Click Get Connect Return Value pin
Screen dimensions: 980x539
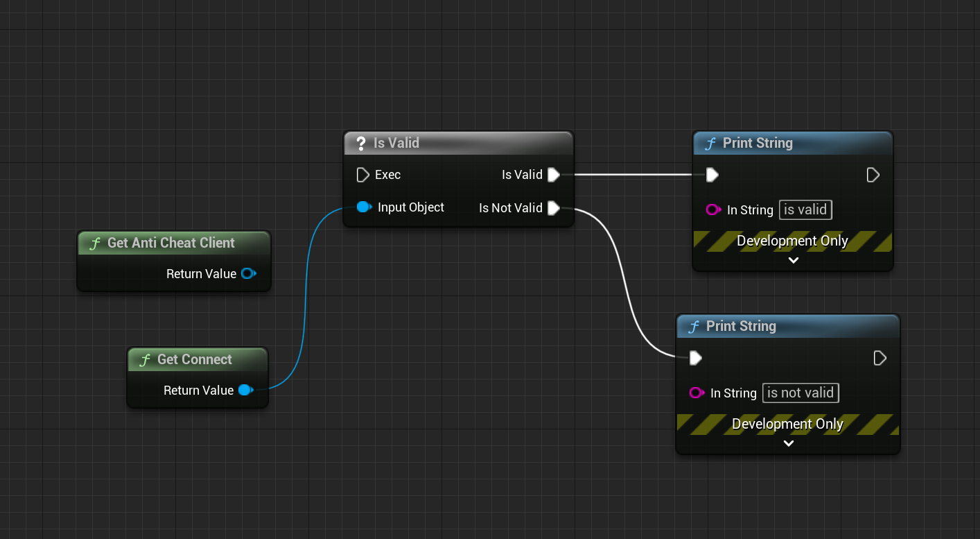point(245,391)
